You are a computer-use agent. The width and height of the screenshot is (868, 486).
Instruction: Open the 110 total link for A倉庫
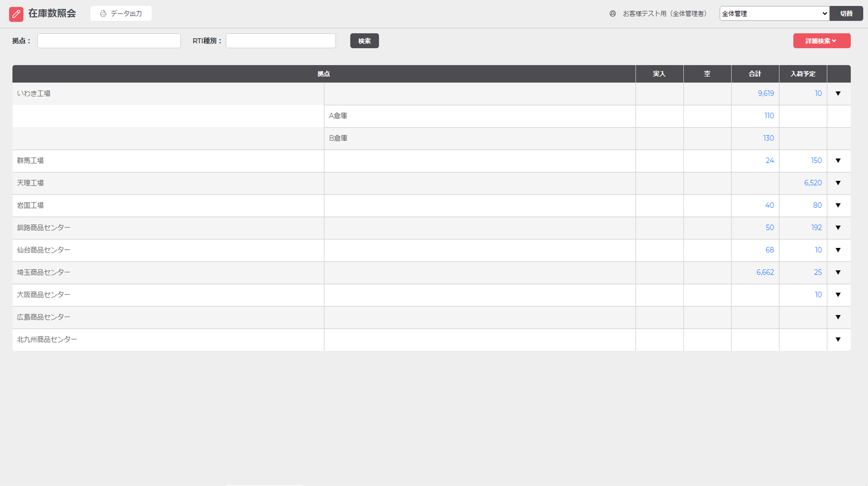(769, 116)
